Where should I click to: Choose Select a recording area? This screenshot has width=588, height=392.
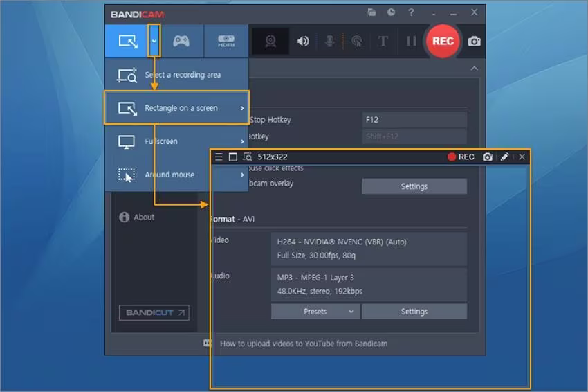point(176,75)
